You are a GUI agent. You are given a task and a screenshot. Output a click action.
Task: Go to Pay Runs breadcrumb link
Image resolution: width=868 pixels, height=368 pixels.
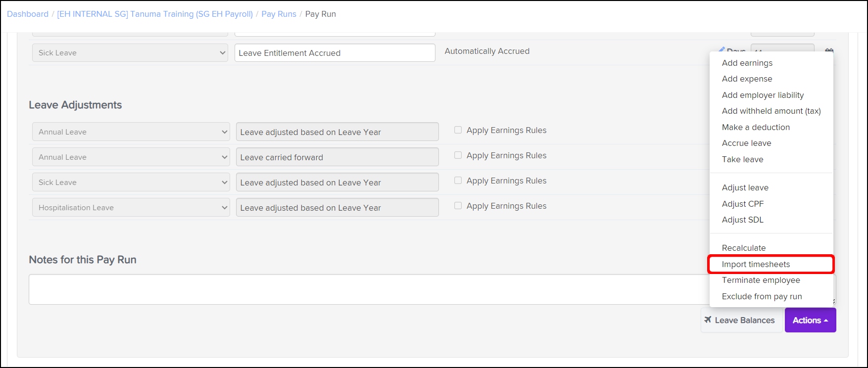click(279, 14)
